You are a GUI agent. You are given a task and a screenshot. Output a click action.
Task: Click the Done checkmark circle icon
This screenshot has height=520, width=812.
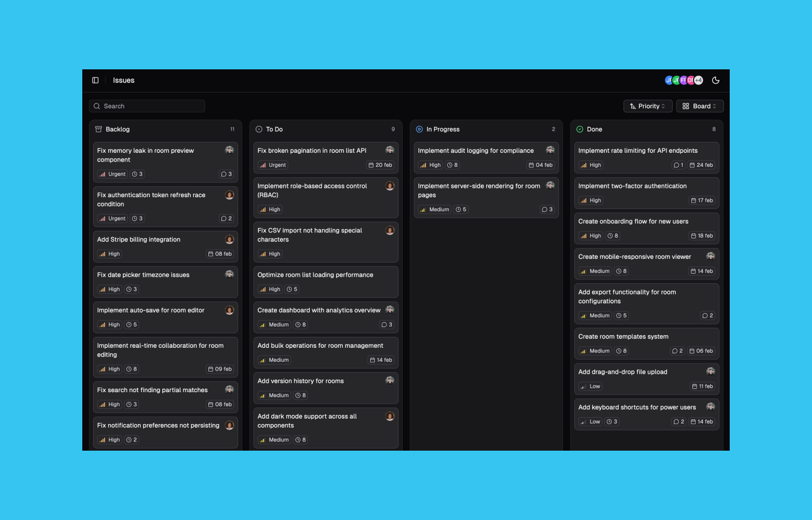click(579, 129)
